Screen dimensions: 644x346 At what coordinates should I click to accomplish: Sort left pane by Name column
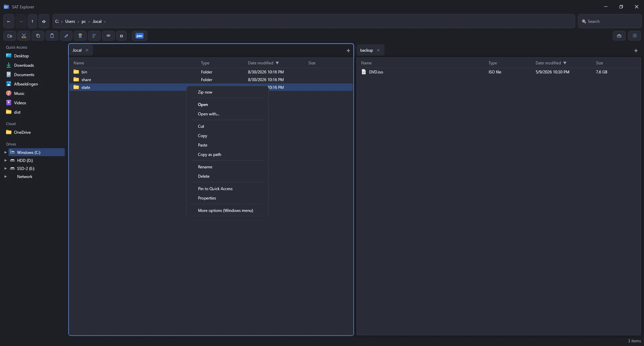tap(79, 63)
